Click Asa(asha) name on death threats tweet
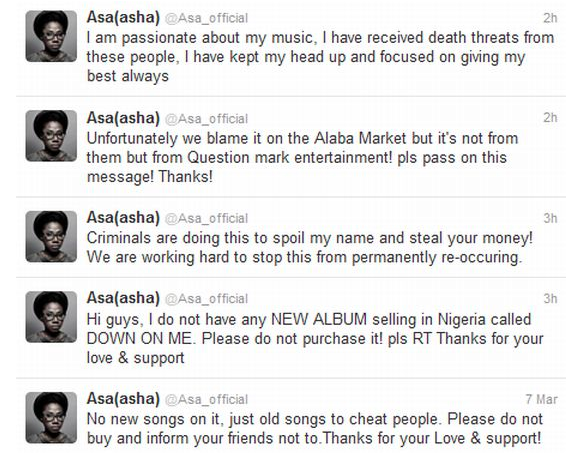 click(x=123, y=17)
